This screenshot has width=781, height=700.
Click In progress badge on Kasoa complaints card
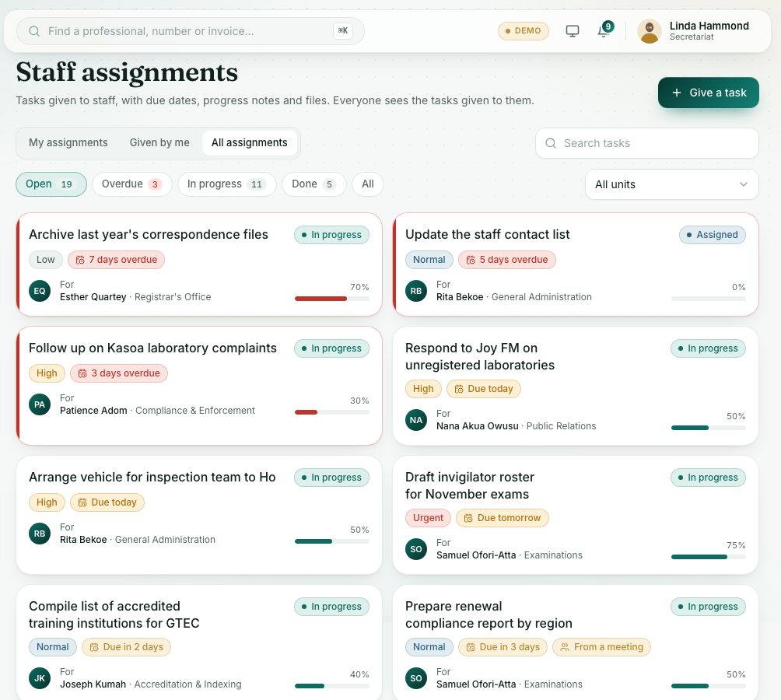click(331, 348)
